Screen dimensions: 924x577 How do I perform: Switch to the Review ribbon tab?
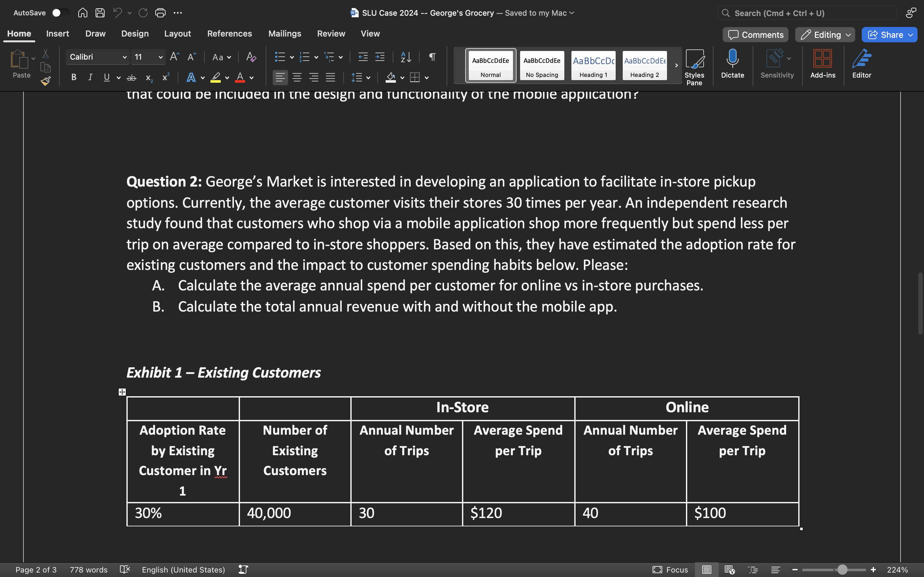(331, 34)
